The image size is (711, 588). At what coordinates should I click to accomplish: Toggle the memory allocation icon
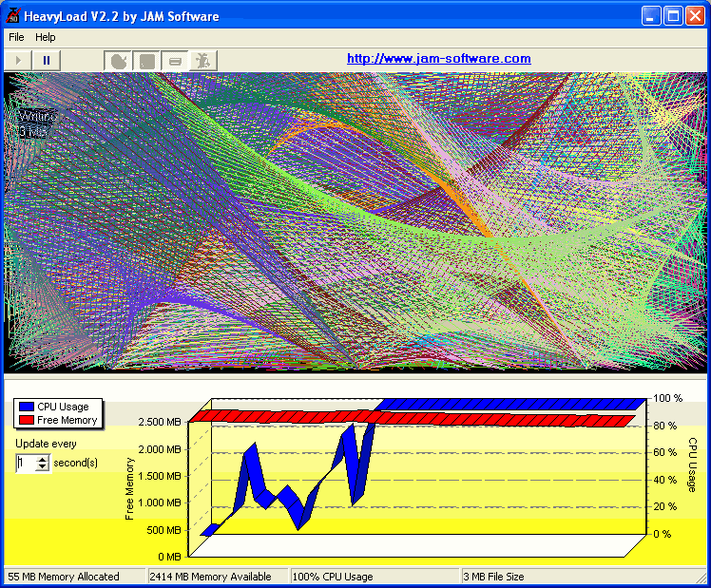click(146, 61)
